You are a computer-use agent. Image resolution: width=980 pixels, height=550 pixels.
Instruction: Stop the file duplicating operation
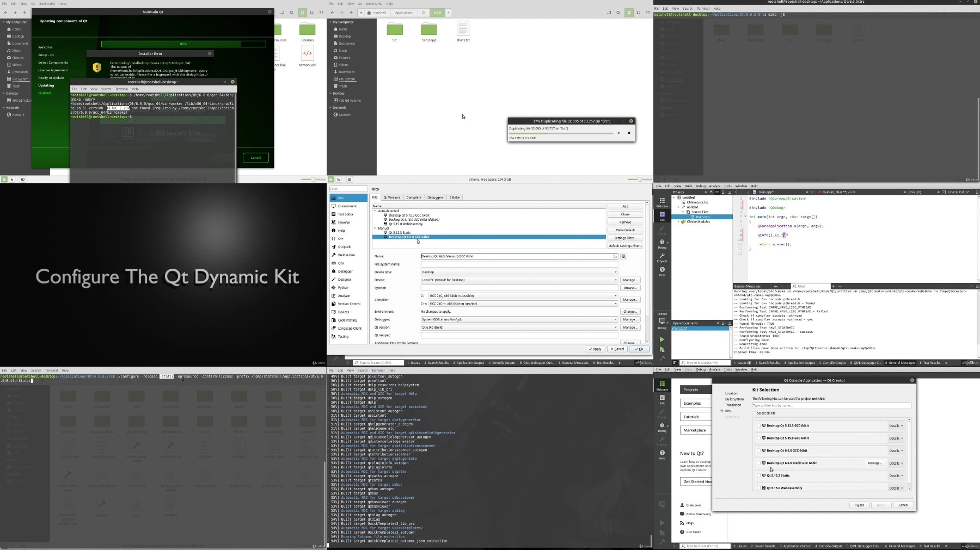629,133
